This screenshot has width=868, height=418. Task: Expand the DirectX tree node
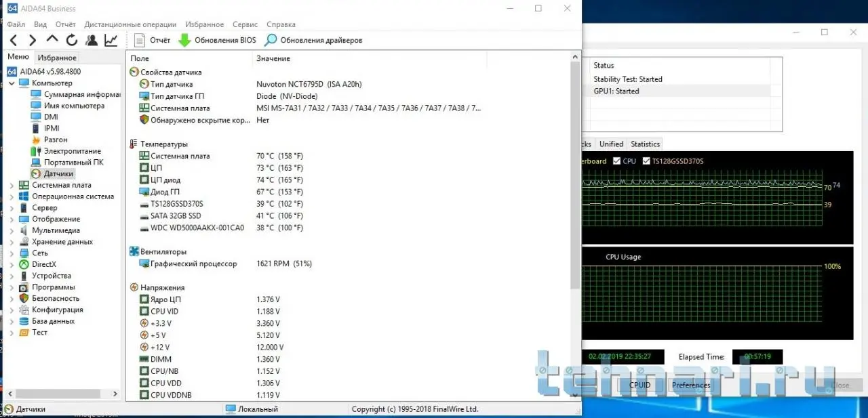[12, 264]
